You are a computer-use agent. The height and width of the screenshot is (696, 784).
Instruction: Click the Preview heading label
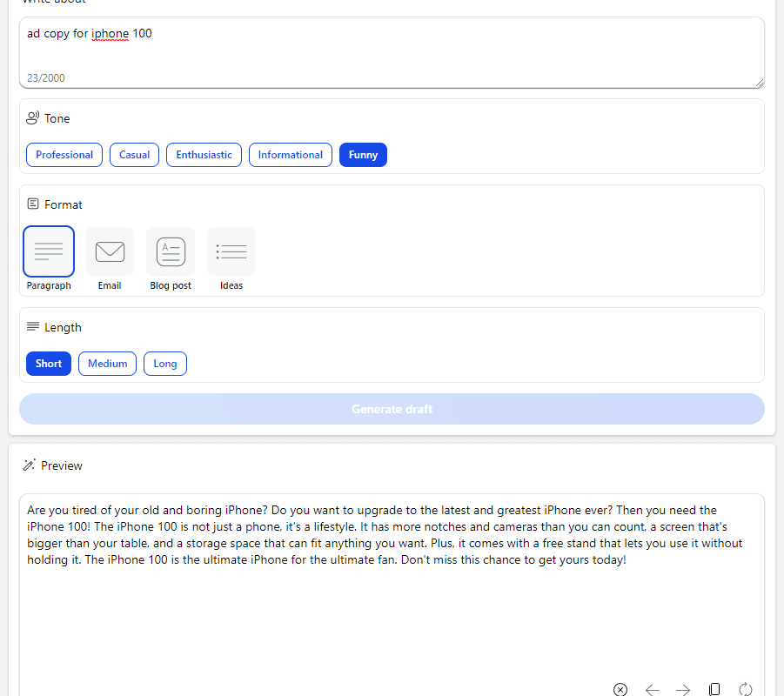click(x=62, y=465)
